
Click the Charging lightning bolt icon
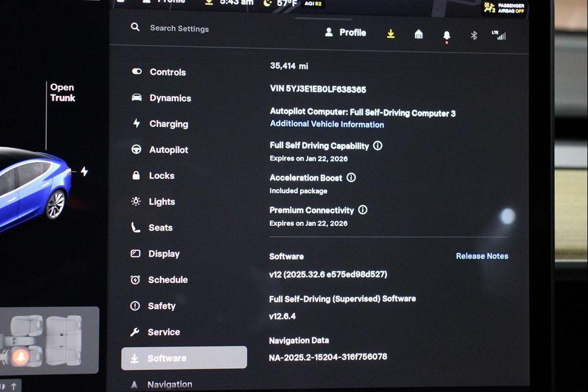click(136, 124)
